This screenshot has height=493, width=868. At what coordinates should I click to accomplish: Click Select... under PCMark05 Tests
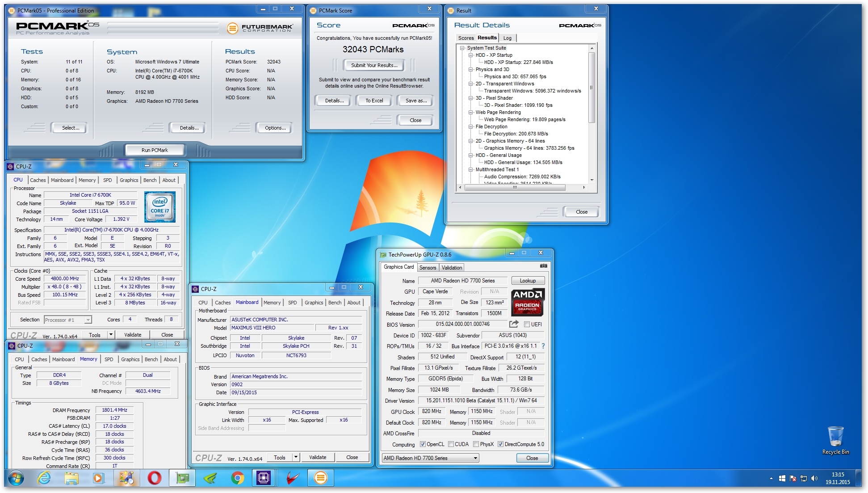tap(71, 128)
